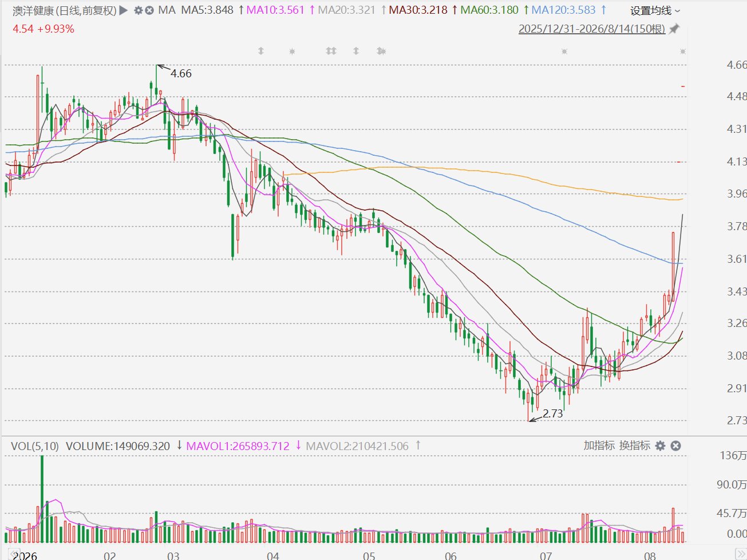Click the 90.0万 volume axis label
The width and height of the screenshot is (747, 560).
click(x=732, y=484)
